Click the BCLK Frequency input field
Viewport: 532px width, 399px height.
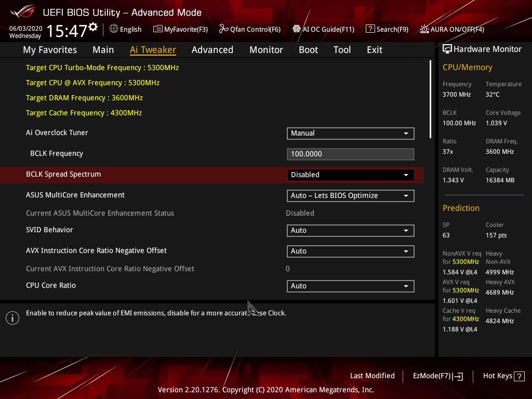(x=351, y=154)
